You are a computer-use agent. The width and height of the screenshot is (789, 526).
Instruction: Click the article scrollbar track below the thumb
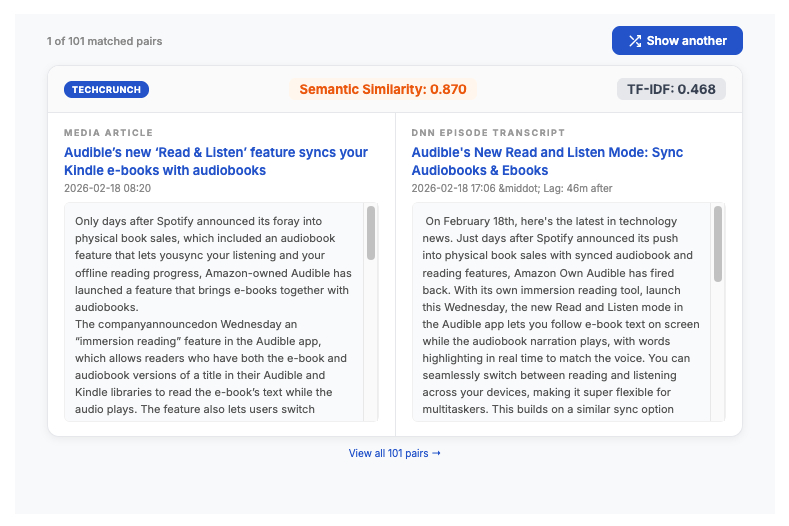[x=371, y=350]
